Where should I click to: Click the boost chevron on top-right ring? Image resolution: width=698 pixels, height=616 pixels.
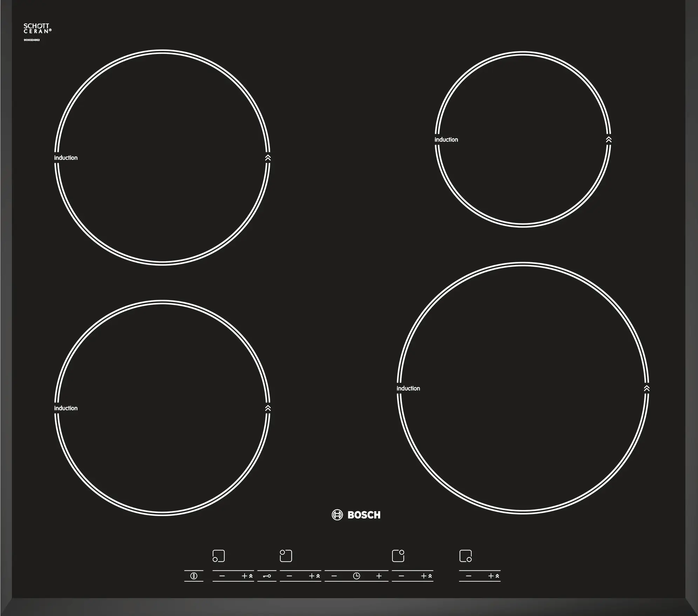pos(609,140)
